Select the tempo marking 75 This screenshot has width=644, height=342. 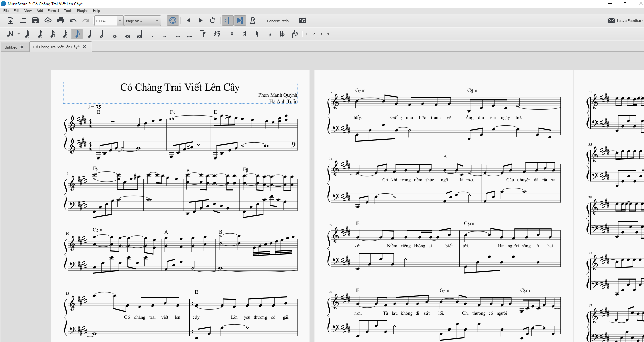point(94,107)
